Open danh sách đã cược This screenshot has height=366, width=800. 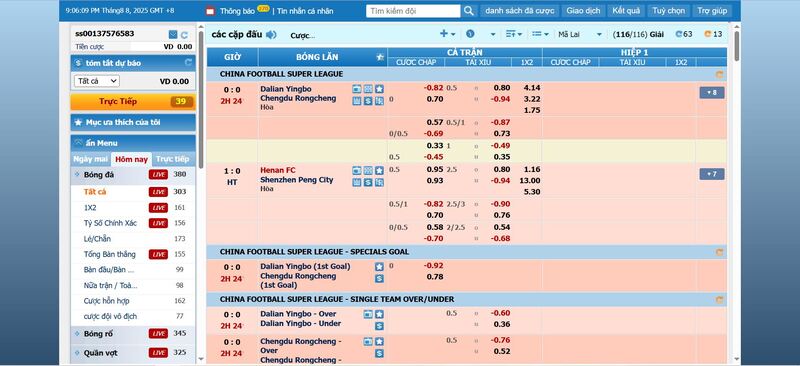coord(519,11)
